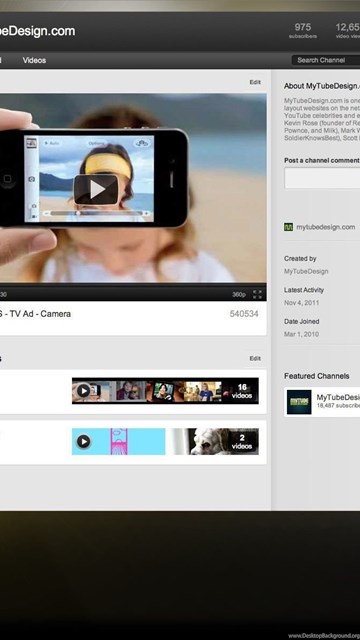Edit the featured video section
This screenshot has width=360, height=640.
[255, 82]
